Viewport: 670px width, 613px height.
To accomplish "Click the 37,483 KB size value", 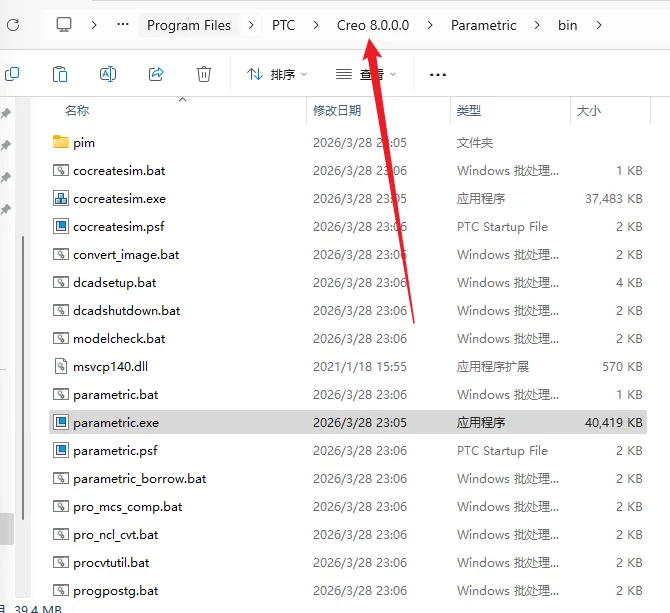I will pos(614,199).
